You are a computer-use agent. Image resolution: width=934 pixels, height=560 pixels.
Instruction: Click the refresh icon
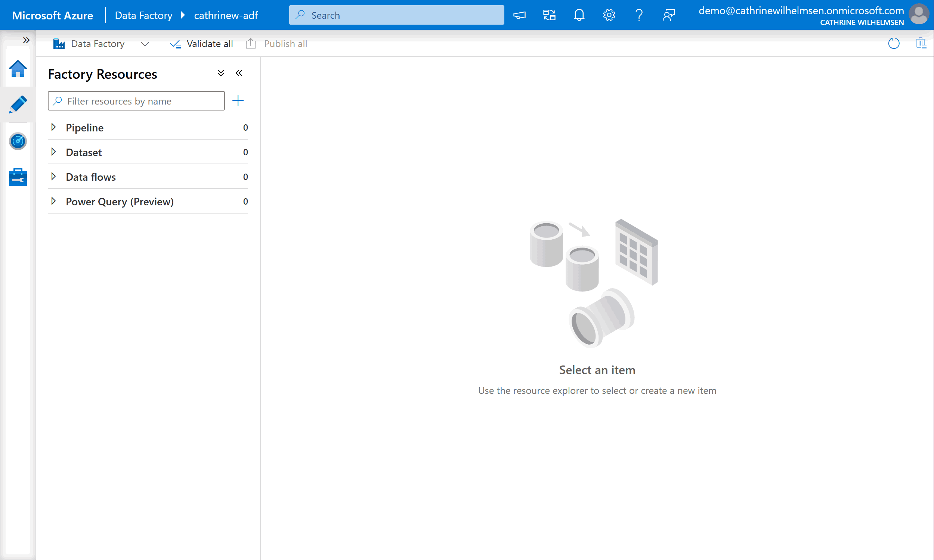click(894, 43)
